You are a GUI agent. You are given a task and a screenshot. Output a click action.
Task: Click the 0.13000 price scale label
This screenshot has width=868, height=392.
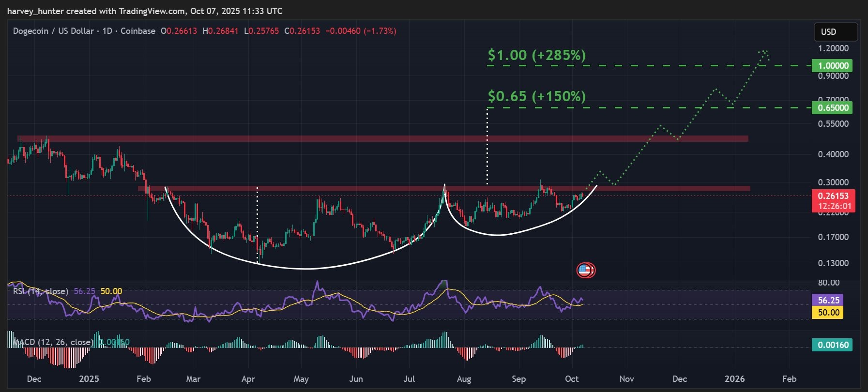click(833, 263)
